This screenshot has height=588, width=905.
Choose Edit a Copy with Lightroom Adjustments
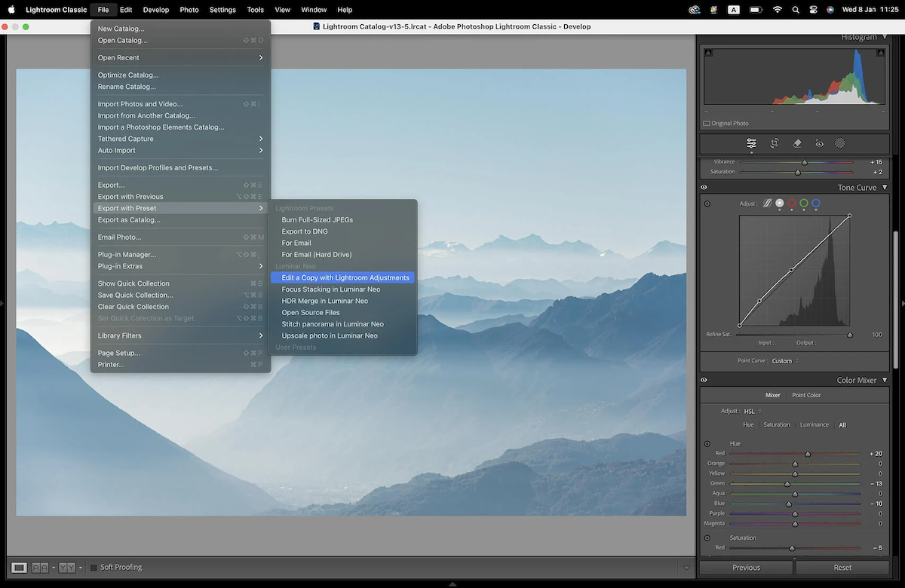pyautogui.click(x=343, y=277)
